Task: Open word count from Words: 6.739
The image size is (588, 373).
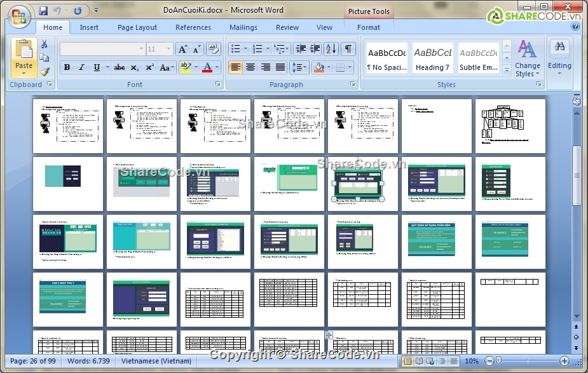Action: (x=88, y=361)
